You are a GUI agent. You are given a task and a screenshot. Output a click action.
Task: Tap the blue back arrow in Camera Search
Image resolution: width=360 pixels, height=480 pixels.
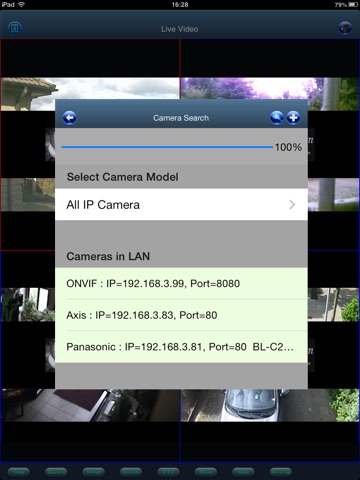(x=69, y=118)
